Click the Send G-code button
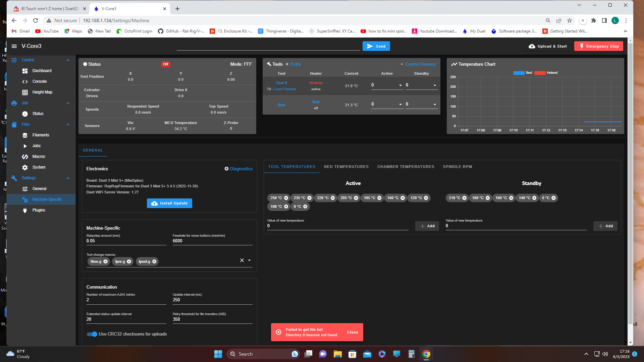Image resolution: width=644 pixels, height=362 pixels. click(x=376, y=46)
